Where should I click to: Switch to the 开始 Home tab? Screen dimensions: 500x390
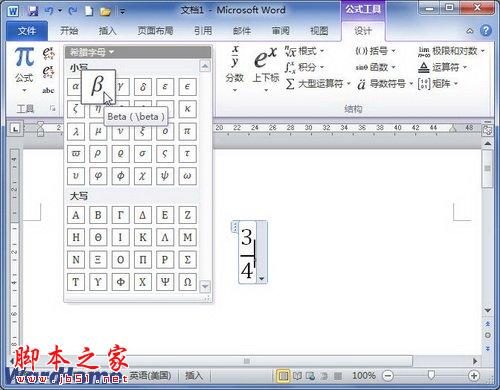(x=69, y=31)
